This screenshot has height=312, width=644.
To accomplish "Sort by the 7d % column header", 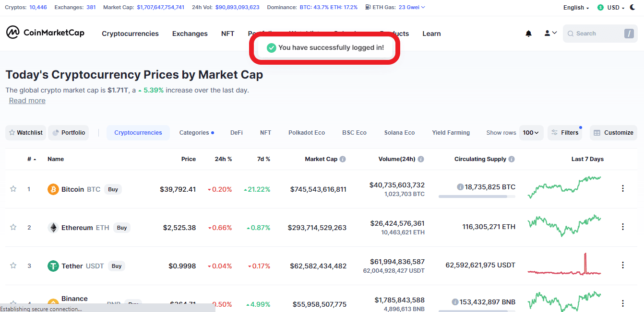I will pyautogui.click(x=263, y=159).
